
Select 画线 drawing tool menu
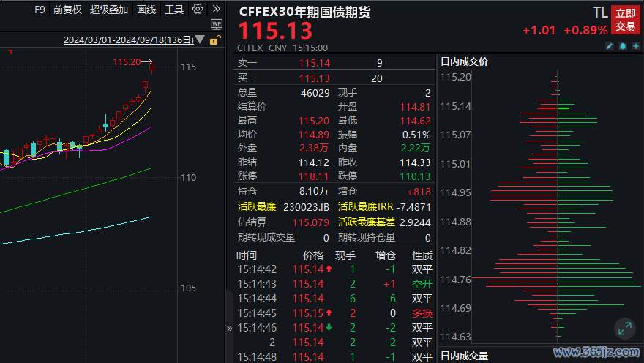point(146,10)
